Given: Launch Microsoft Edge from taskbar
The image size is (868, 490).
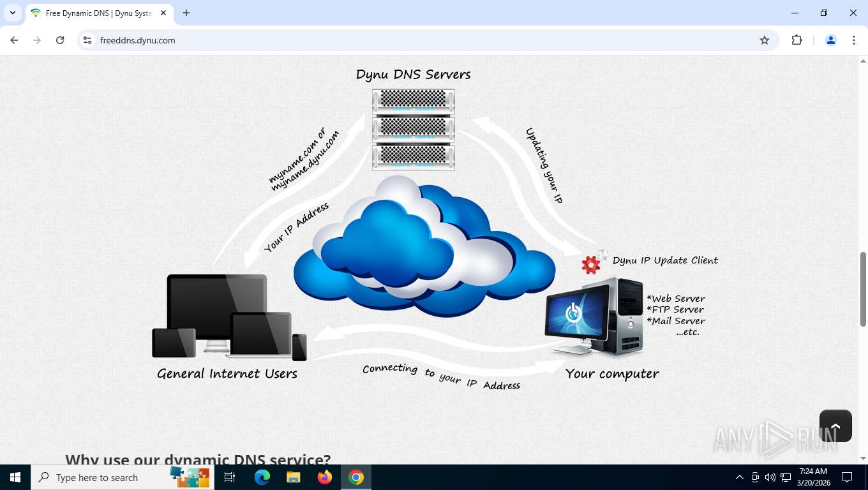Looking at the screenshot, I should point(262,477).
